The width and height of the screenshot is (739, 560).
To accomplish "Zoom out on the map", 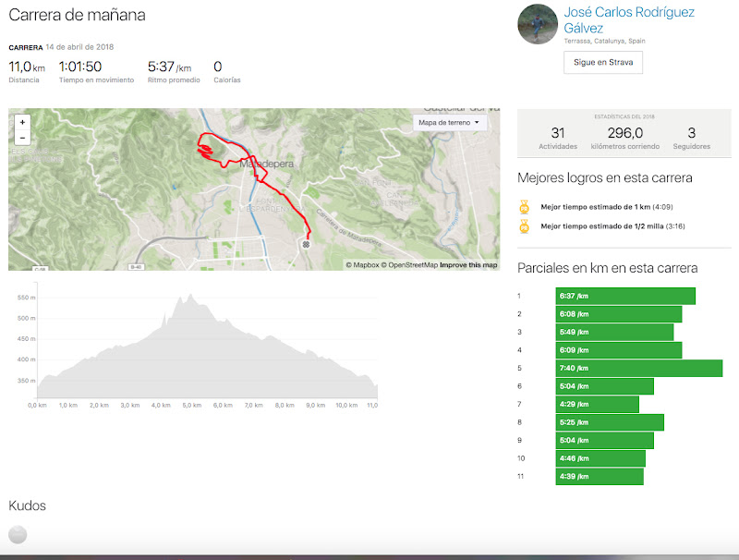I will [22, 138].
